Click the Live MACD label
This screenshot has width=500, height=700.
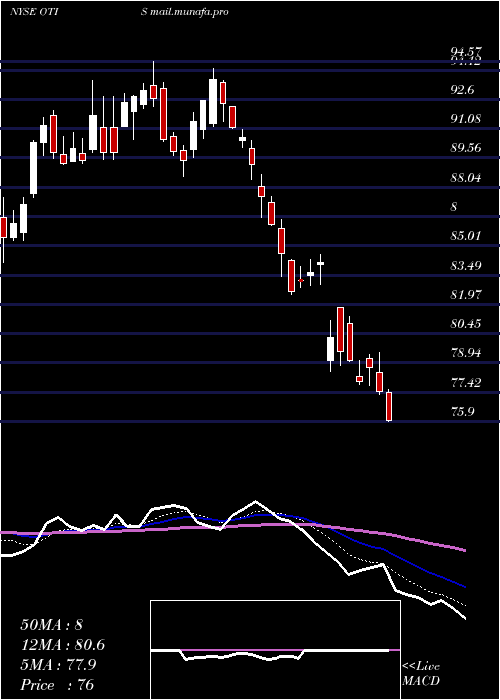[421, 674]
